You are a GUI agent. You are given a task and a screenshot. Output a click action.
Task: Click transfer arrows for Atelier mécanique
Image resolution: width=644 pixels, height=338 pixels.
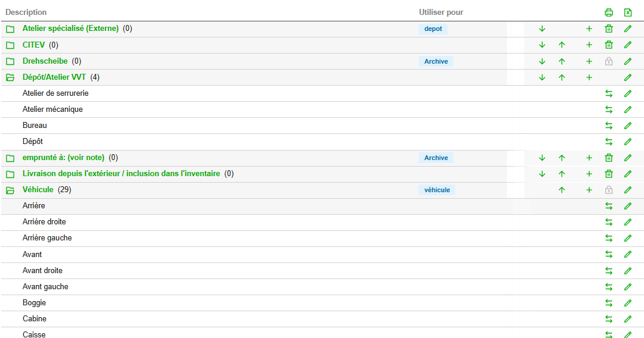click(608, 109)
